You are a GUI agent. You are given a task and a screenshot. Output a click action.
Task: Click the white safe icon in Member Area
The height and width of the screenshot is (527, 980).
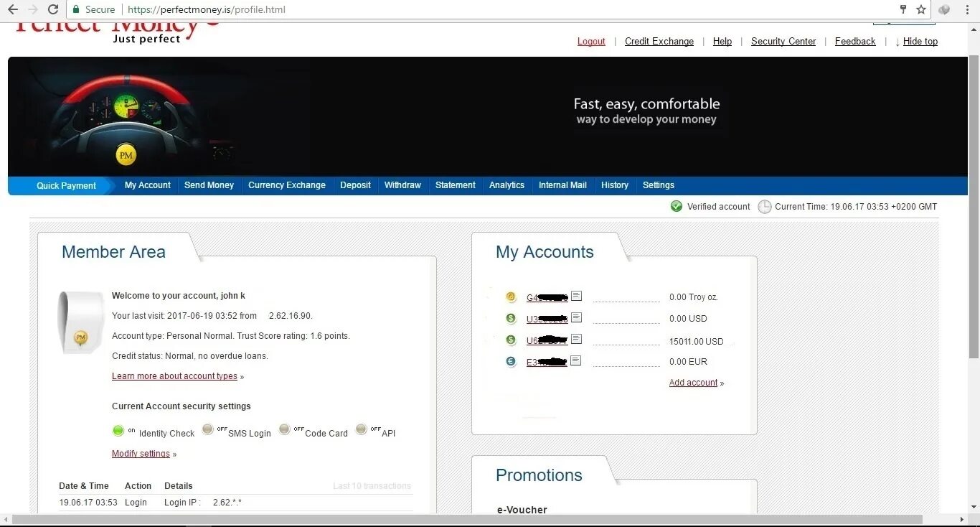click(x=80, y=322)
